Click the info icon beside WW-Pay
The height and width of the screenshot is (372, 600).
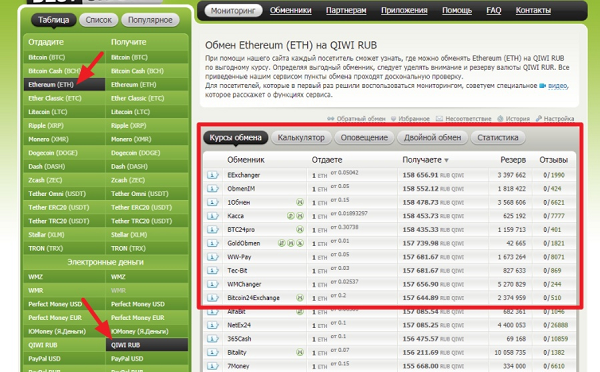click(x=212, y=257)
